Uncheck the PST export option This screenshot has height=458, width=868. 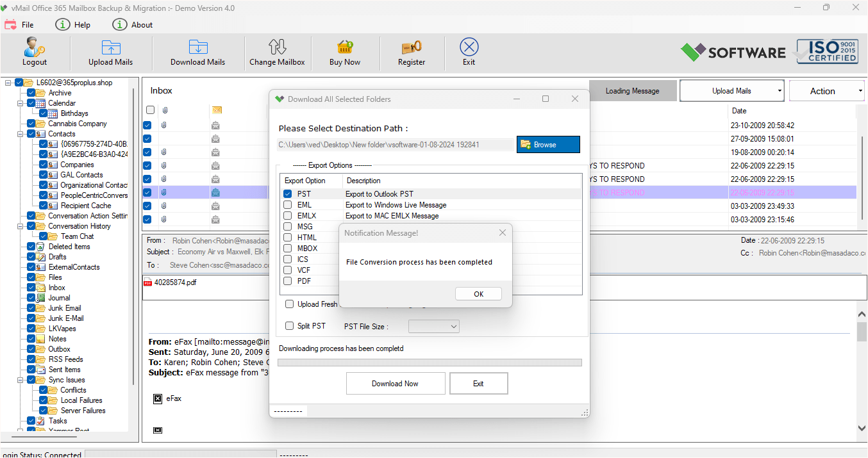288,194
